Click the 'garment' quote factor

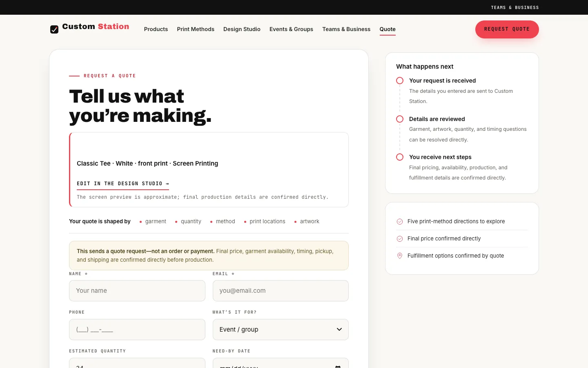coord(156,222)
